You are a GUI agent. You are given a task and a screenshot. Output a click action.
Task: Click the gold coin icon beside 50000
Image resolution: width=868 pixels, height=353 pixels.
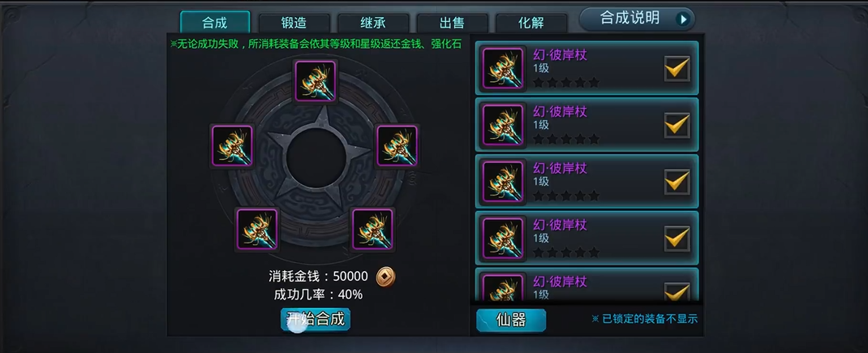point(386,277)
